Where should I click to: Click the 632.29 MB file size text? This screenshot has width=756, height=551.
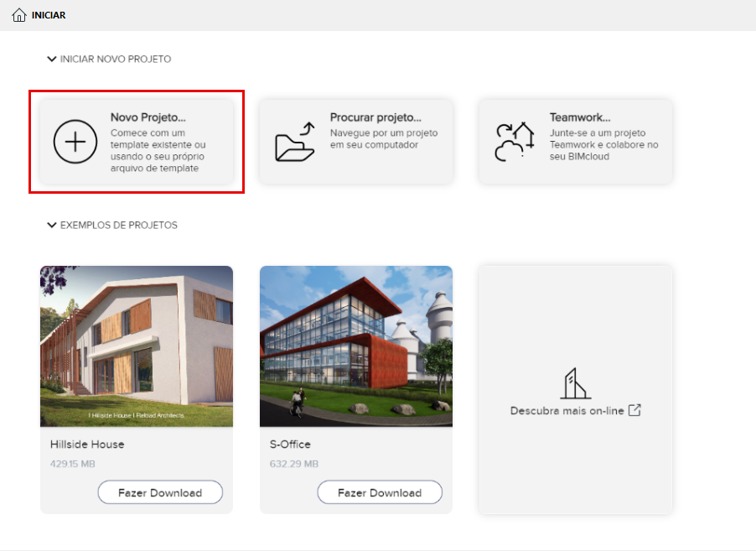coord(294,464)
